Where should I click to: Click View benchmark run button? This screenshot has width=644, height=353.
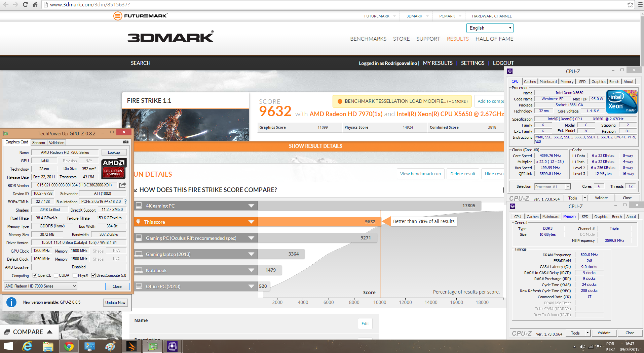coord(420,174)
